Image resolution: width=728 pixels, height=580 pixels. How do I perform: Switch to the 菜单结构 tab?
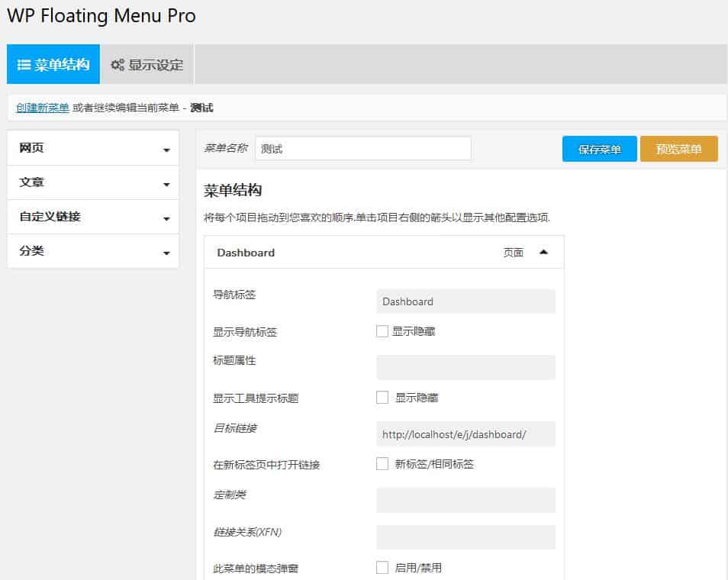point(53,64)
